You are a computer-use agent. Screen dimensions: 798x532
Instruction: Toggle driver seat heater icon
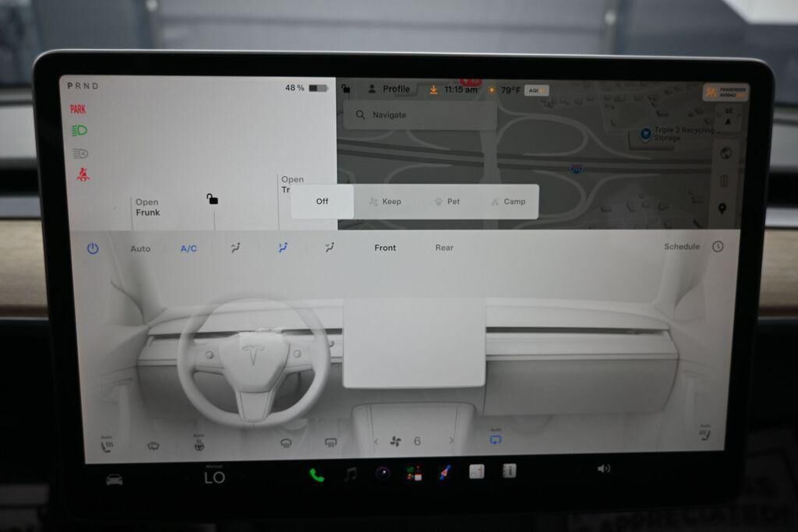(x=107, y=446)
